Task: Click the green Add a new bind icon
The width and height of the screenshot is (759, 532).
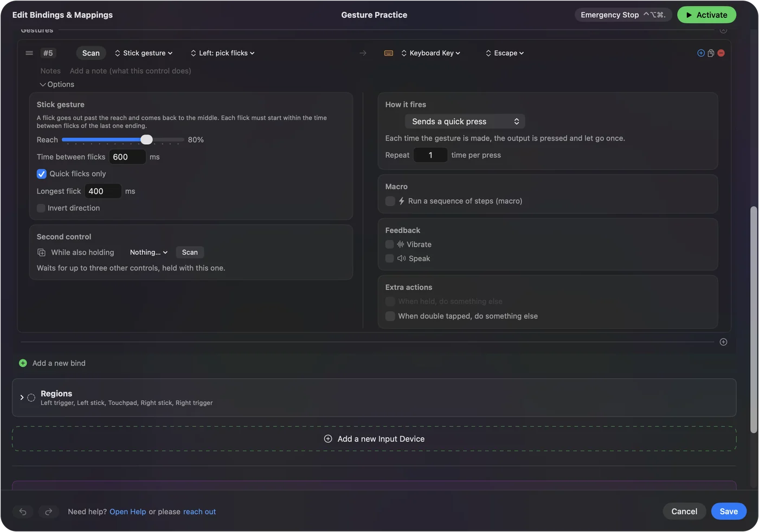Action: 23,363
